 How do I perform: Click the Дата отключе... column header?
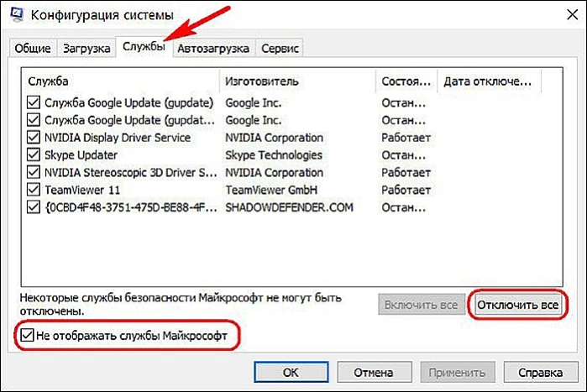(490, 81)
